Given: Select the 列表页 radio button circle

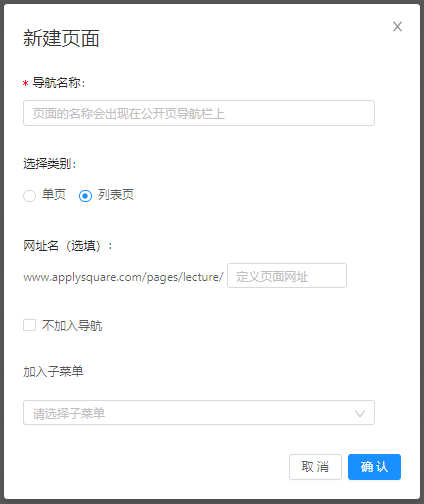Looking at the screenshot, I should (x=85, y=196).
